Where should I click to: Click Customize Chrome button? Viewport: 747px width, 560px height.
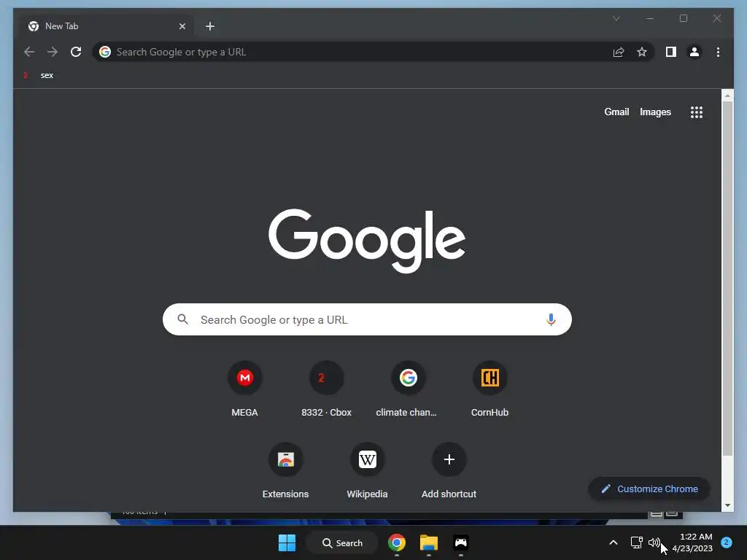coord(649,489)
